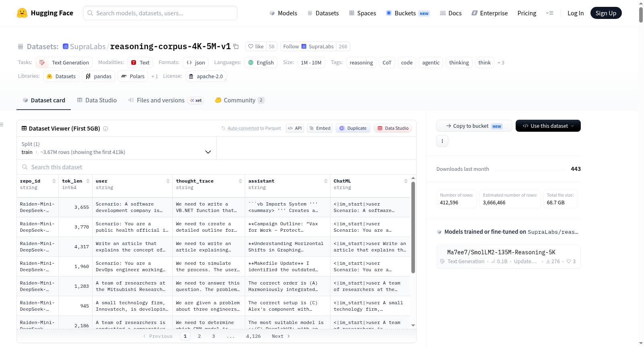The image size is (644, 347).
Task: Expand the +1 additional libraries
Action: pyautogui.click(x=155, y=76)
